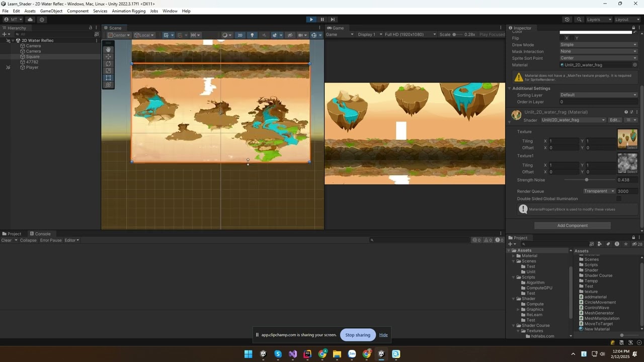This screenshot has width=644, height=362.
Task: Open Undo History icon in top toolbar
Action: click(x=567, y=20)
